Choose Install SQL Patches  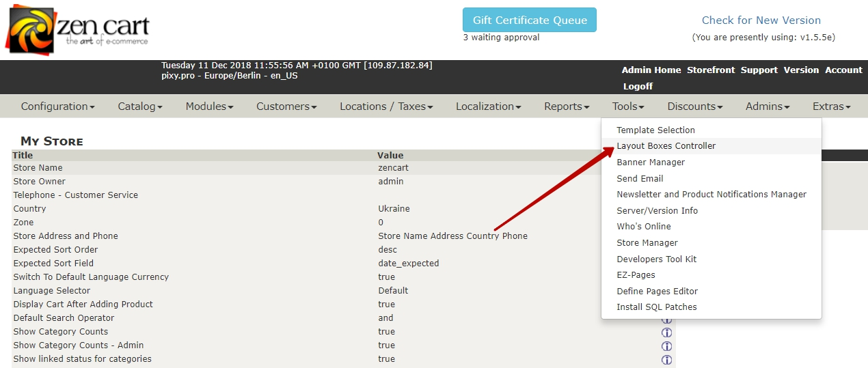[x=656, y=307]
